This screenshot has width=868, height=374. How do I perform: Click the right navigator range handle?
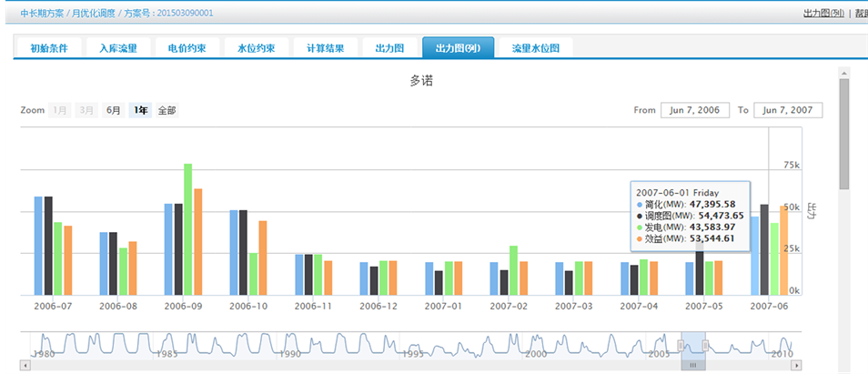tap(705, 345)
